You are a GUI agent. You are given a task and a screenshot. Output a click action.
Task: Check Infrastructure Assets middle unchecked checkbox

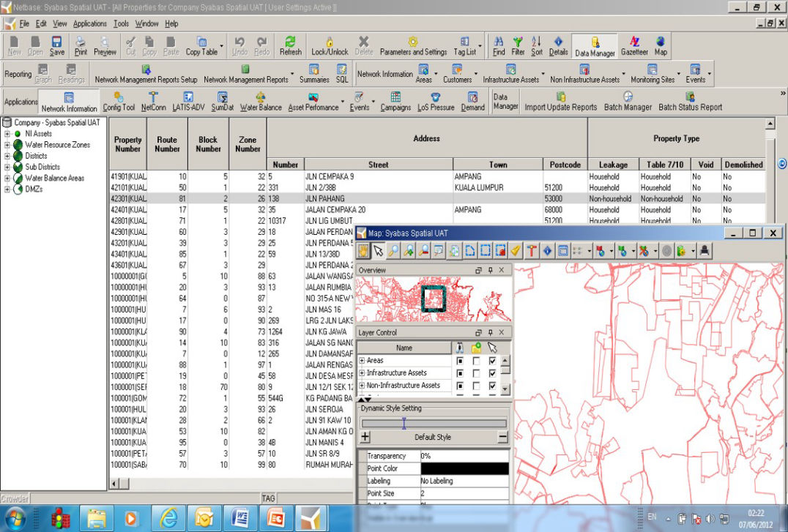476,373
